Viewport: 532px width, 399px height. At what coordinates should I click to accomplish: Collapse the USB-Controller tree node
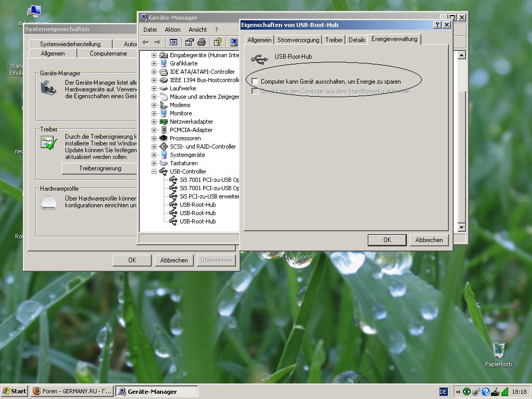(x=154, y=171)
